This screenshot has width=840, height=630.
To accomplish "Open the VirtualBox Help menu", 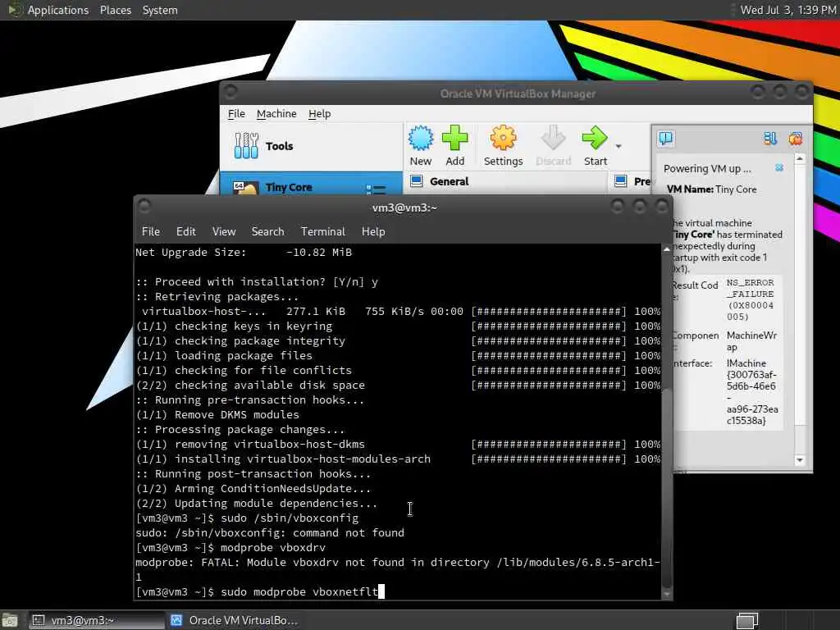I will [x=319, y=113].
